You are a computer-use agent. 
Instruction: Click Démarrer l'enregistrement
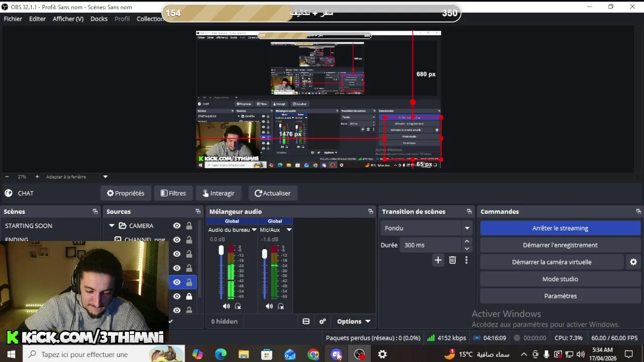pos(560,245)
